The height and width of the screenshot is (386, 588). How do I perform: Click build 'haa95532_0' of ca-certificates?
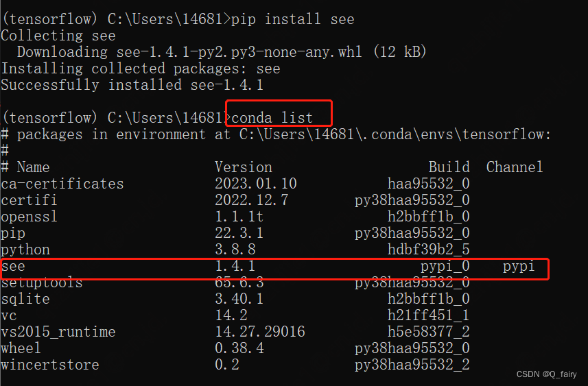click(429, 184)
